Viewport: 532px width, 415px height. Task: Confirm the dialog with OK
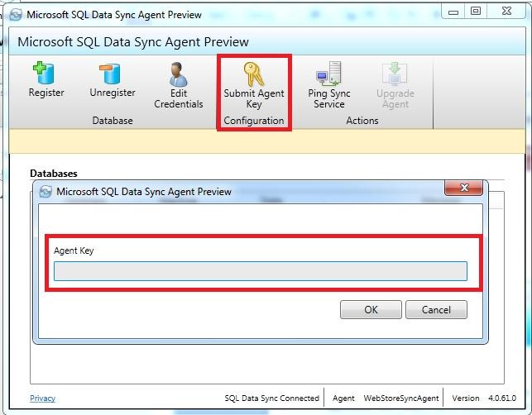371,309
